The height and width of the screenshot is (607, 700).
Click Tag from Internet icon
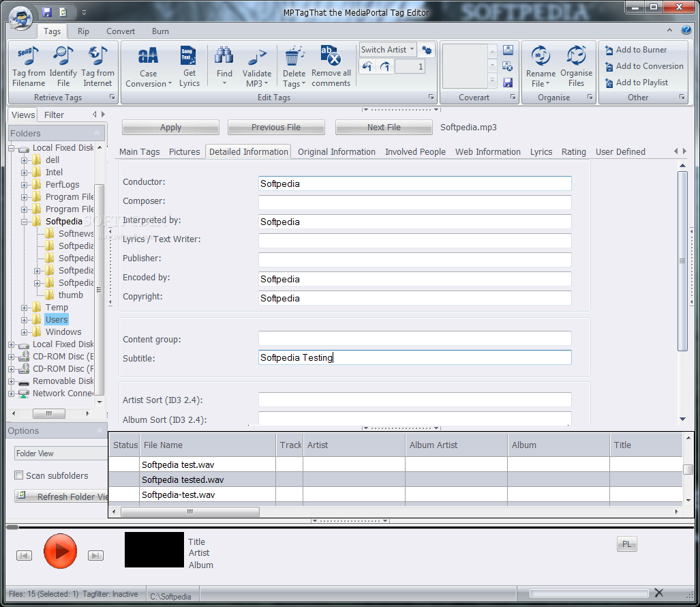tap(97, 55)
